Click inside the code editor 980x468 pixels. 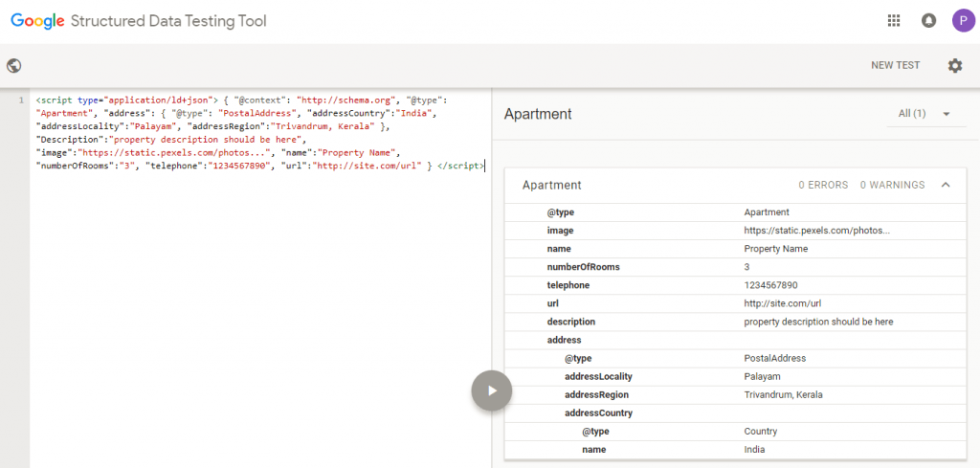260,279
